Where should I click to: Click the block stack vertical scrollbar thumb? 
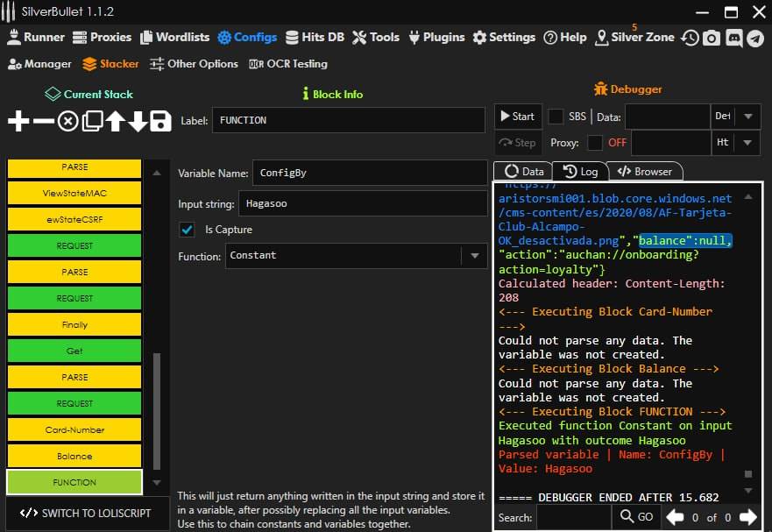click(158, 412)
